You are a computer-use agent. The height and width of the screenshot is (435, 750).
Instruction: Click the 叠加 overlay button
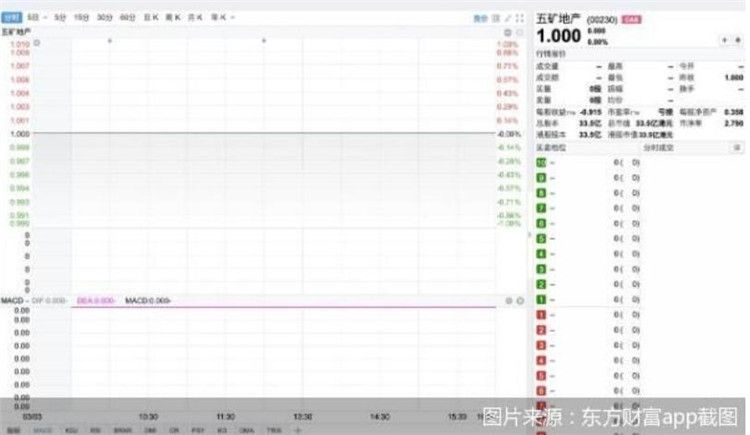[x=479, y=18]
